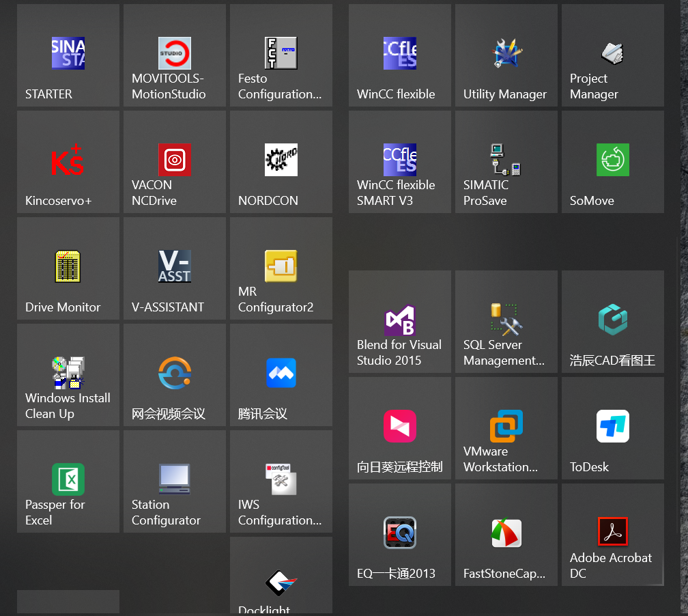Open VMware Workstation tile

(x=506, y=428)
